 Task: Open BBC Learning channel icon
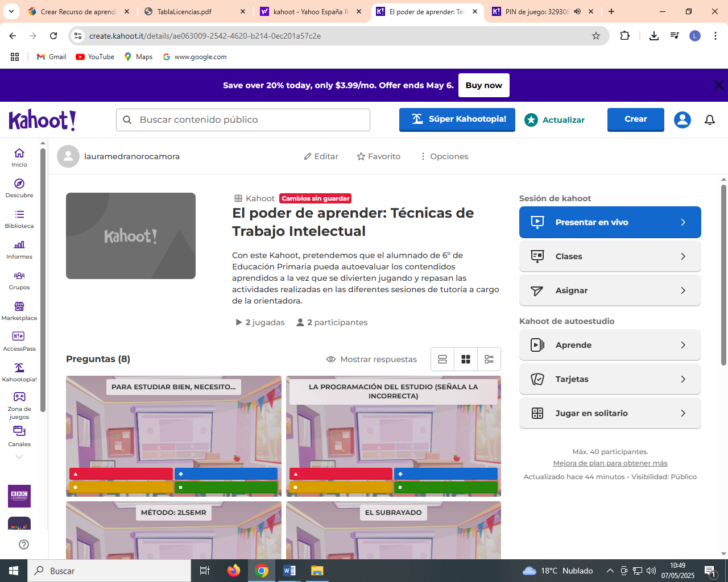19,496
